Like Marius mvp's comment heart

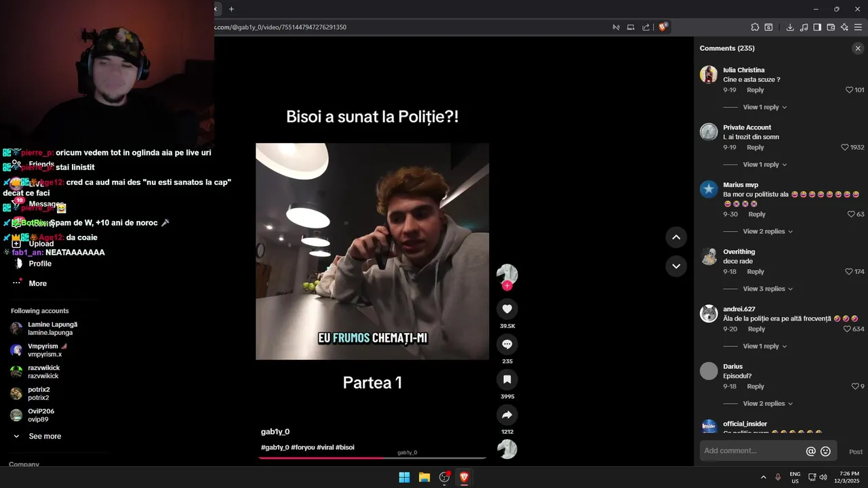851,214
